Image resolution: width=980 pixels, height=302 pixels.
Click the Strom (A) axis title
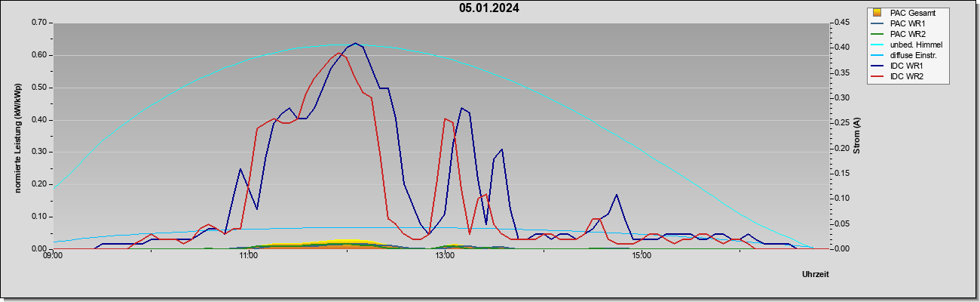[x=856, y=135]
